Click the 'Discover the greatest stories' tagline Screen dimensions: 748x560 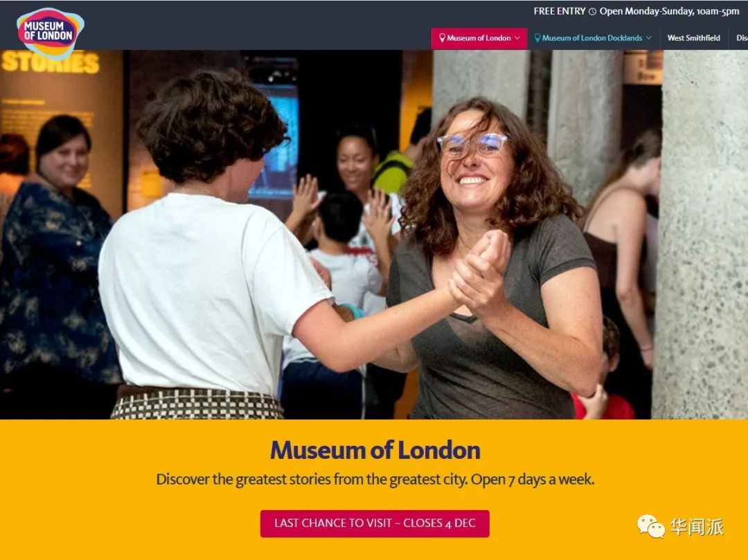coord(375,479)
